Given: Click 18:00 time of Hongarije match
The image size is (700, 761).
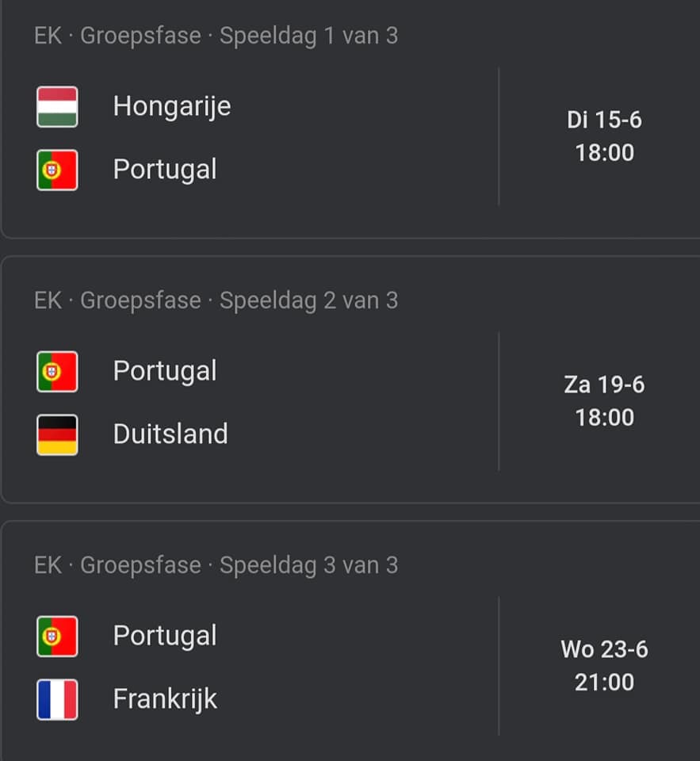Looking at the screenshot, I should point(604,153).
